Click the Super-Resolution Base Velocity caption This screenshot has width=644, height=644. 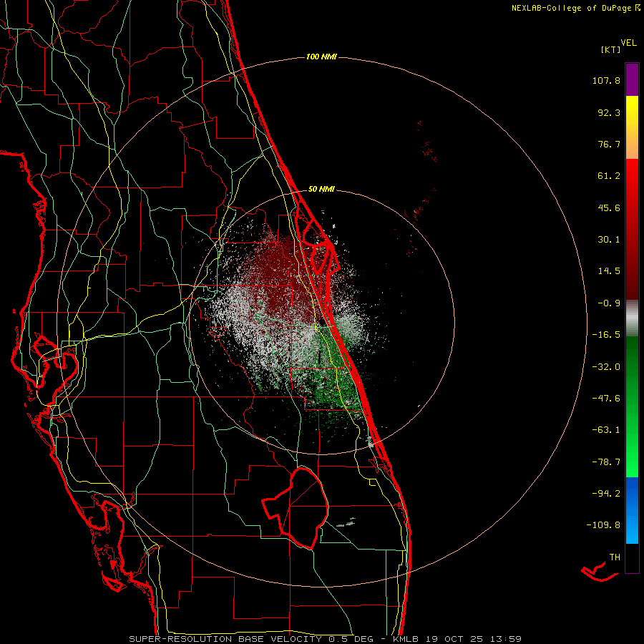click(326, 639)
